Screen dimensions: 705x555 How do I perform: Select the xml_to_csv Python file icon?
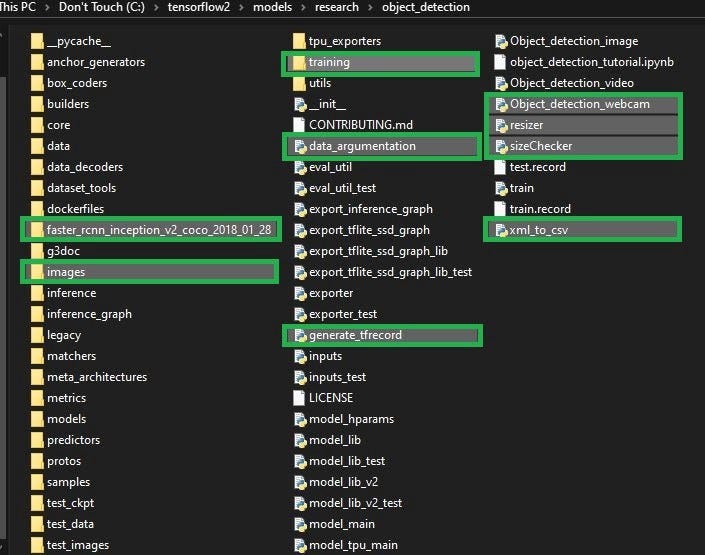(x=501, y=230)
